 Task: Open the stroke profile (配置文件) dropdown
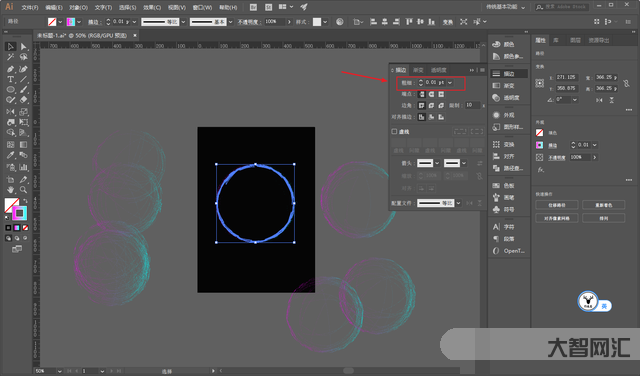pos(458,203)
